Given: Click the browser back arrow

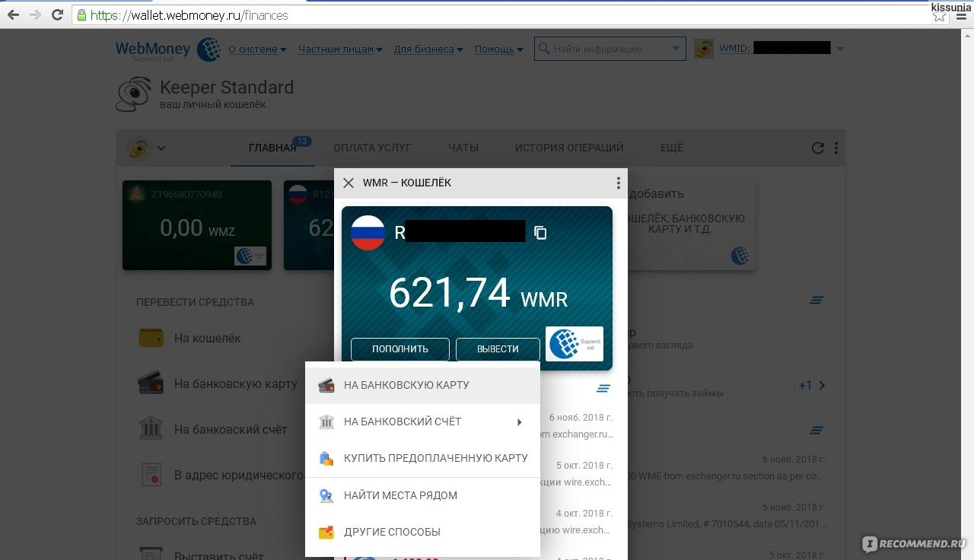Looking at the screenshot, I should coord(12,14).
